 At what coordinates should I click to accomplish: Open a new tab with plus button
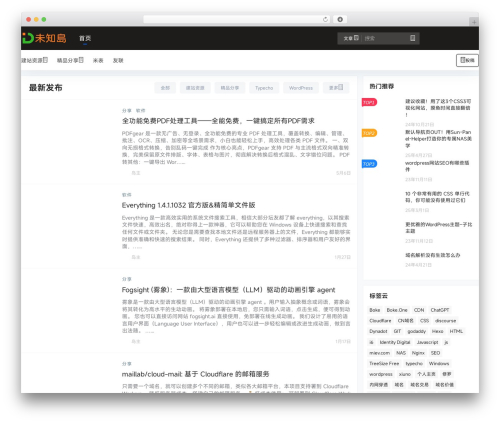[474, 22]
